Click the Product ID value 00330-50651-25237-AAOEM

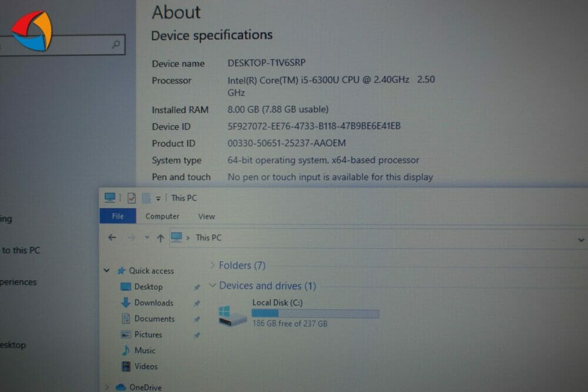pyautogui.click(x=286, y=143)
